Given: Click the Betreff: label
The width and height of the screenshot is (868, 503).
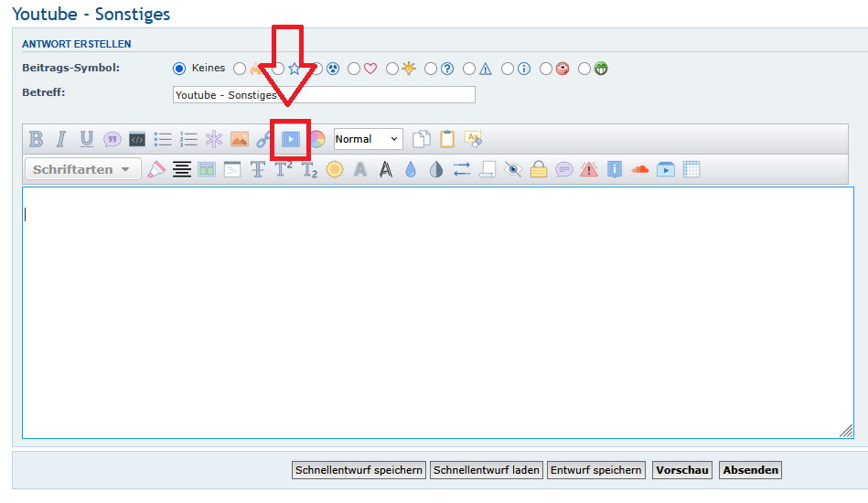Looking at the screenshot, I should tap(44, 92).
